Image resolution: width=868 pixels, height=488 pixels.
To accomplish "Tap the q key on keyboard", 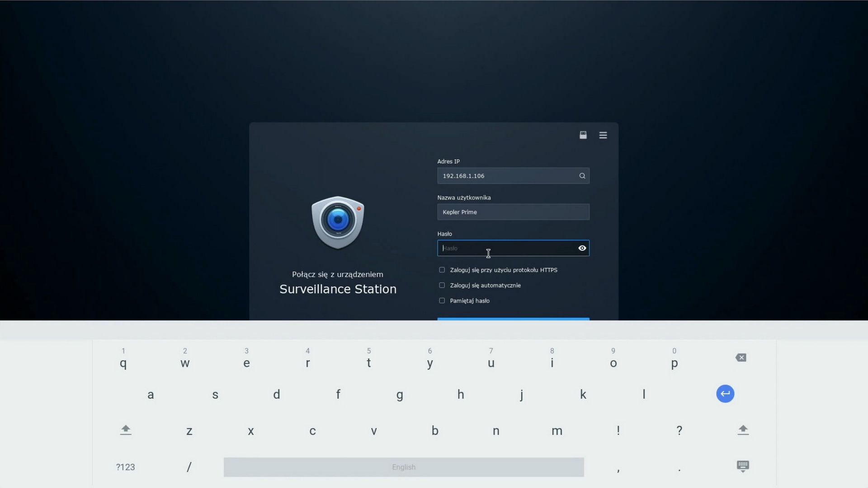I will pyautogui.click(x=123, y=363).
